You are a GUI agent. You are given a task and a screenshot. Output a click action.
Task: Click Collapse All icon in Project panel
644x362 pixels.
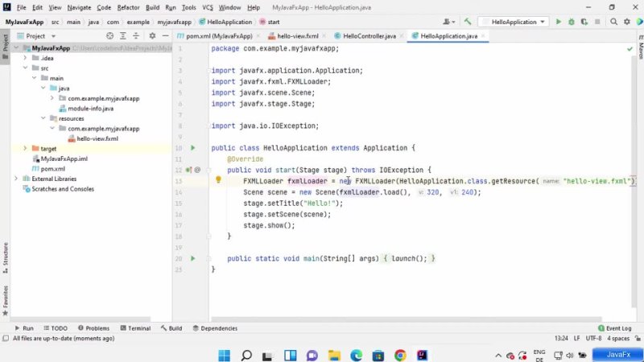[x=136, y=36]
